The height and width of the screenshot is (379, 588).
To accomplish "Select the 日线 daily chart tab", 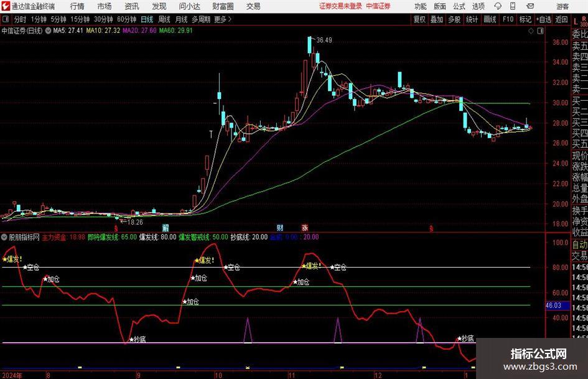I will (x=147, y=19).
